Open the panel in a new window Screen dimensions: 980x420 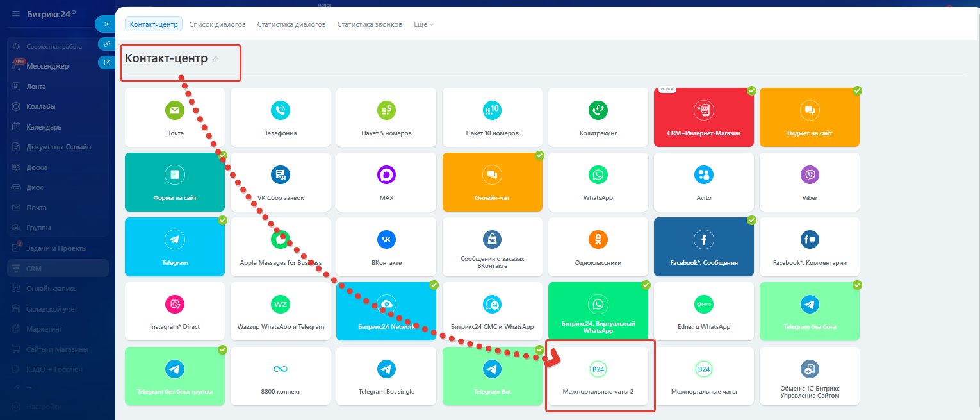pyautogui.click(x=107, y=62)
